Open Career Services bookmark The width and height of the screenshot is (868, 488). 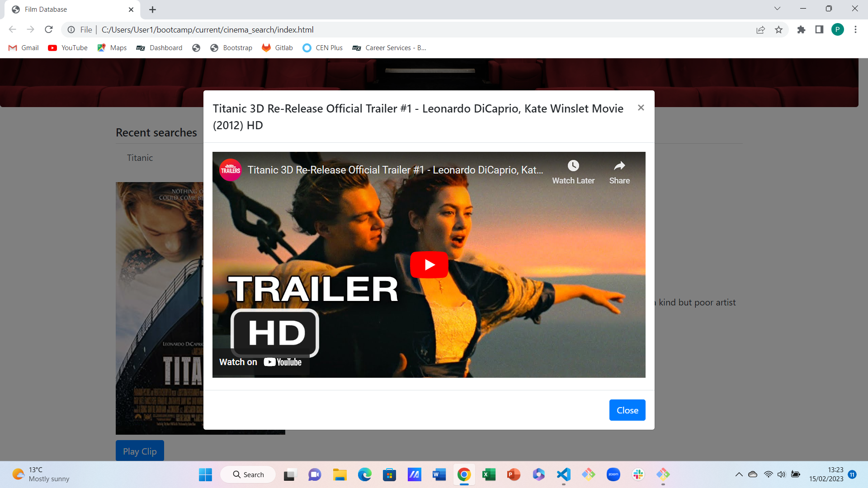point(389,48)
